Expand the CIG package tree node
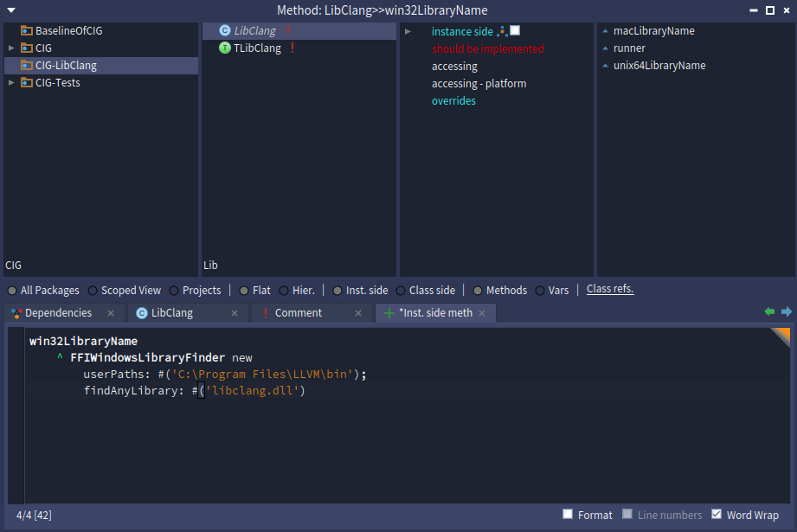 pos(10,48)
